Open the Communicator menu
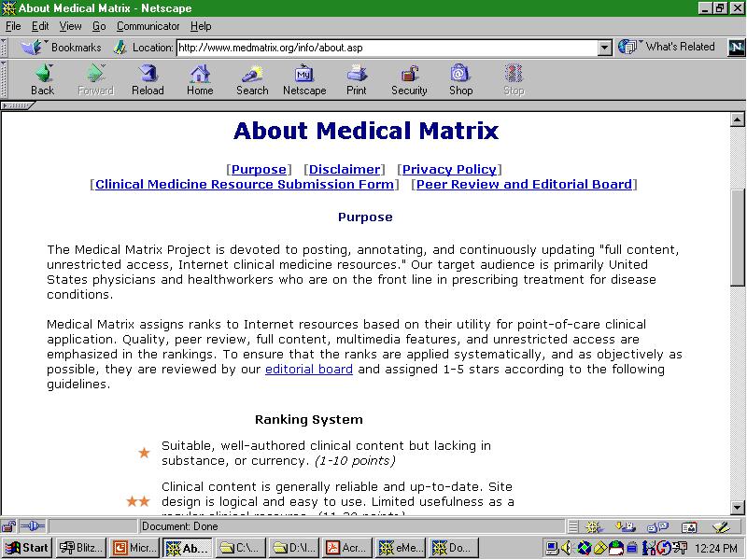The image size is (747, 560). (x=148, y=26)
